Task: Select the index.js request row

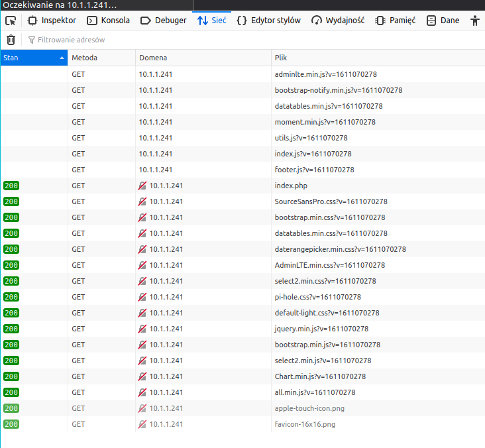Action: click(x=242, y=154)
